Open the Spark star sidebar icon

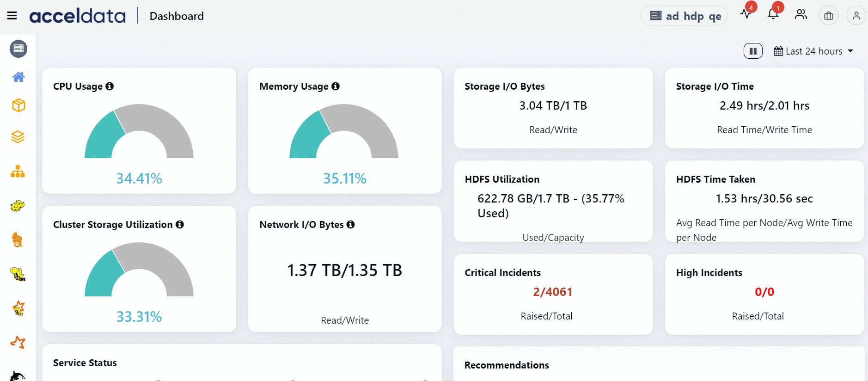[18, 343]
